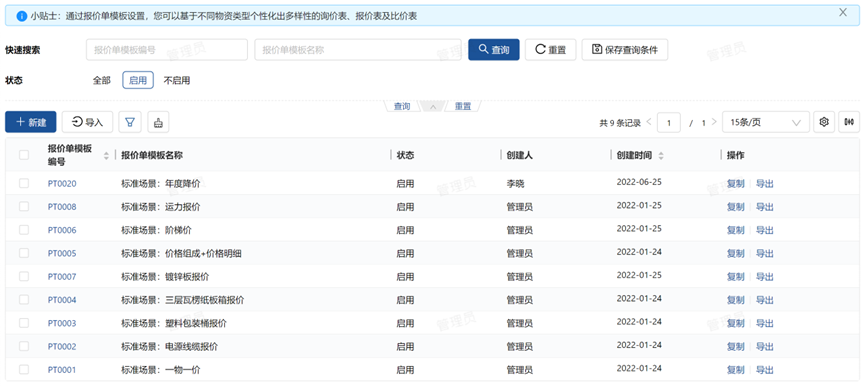Click the 新建 button

[30, 122]
